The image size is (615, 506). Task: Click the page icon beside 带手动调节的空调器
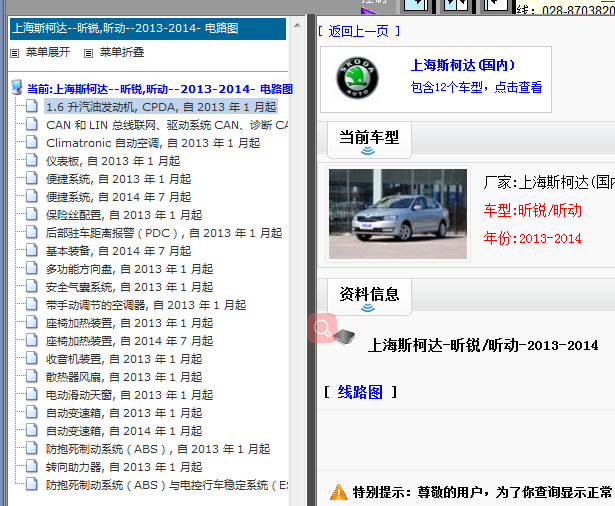(32, 304)
